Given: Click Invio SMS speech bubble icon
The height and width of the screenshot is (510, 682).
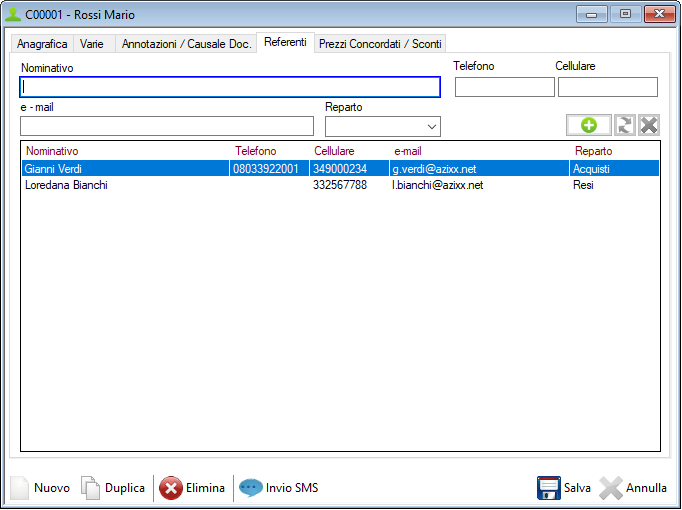Looking at the screenshot, I should coord(251,488).
